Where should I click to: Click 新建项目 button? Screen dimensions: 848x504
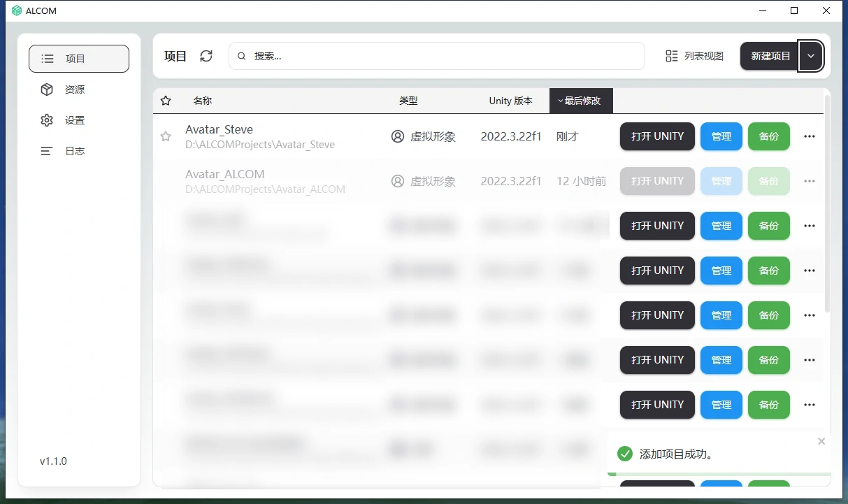pyautogui.click(x=770, y=56)
